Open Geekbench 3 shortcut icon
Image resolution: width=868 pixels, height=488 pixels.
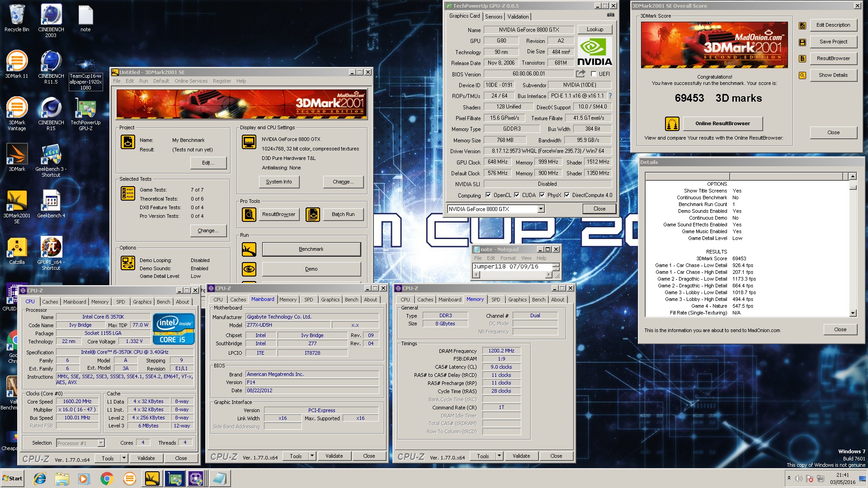point(51,160)
